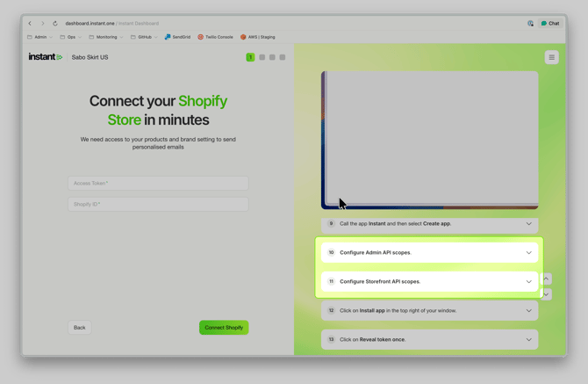Reload the page with the refresh icon
The image size is (588, 384).
[x=55, y=24]
